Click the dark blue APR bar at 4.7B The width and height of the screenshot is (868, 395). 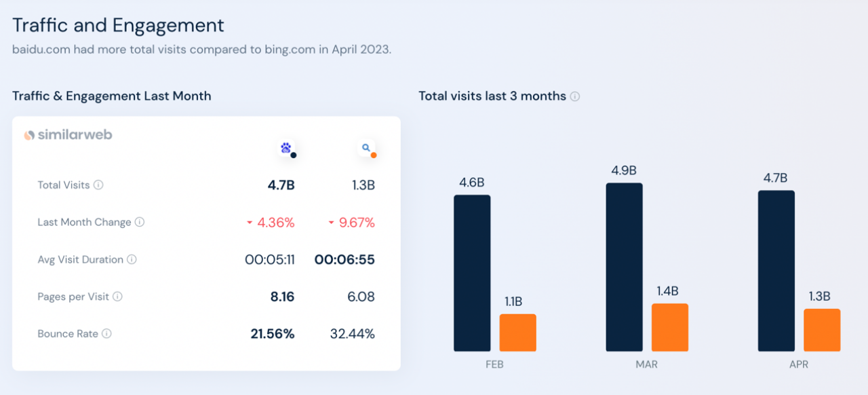pos(776,271)
